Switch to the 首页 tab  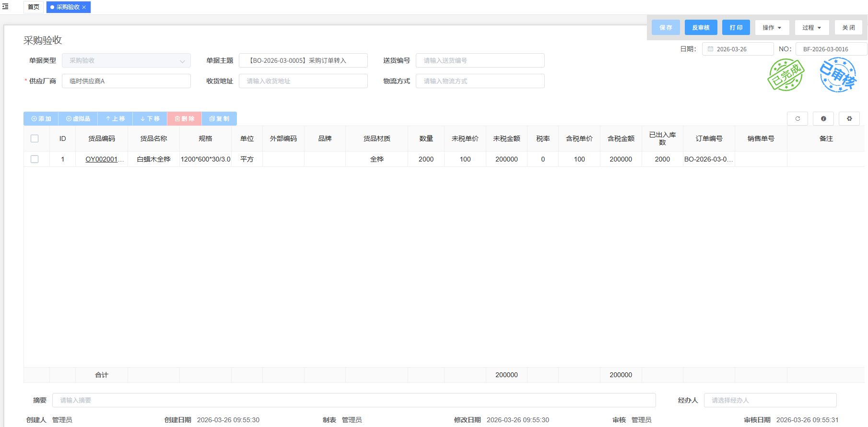click(x=34, y=7)
